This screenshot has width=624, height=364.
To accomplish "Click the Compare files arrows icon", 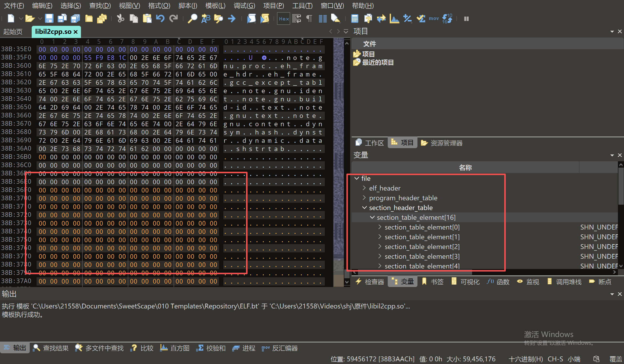I will pyautogui.click(x=381, y=19).
